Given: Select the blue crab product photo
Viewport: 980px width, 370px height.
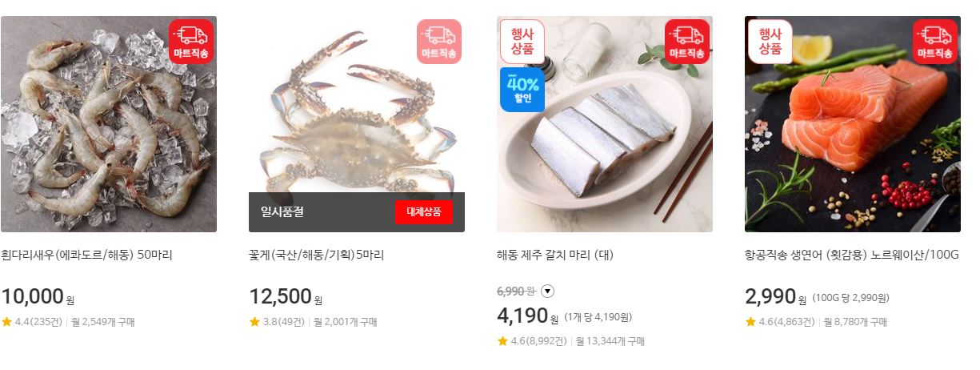Looking at the screenshot, I should pos(357,104).
